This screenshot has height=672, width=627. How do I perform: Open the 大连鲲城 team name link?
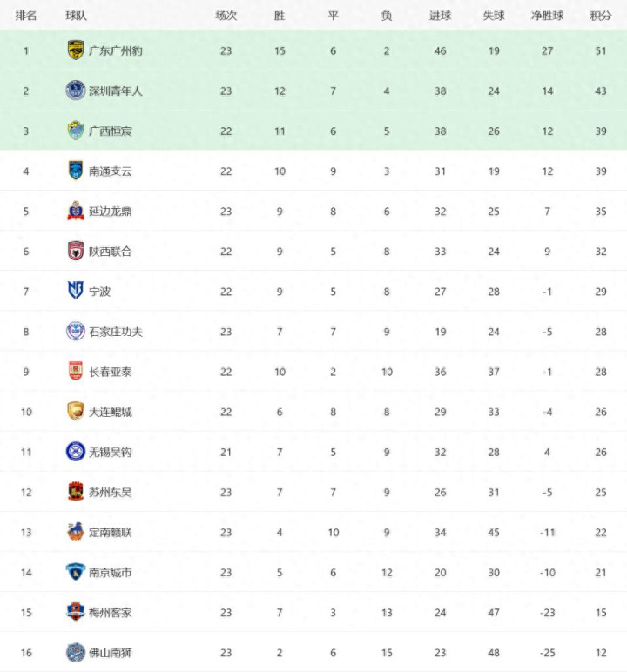click(111, 412)
